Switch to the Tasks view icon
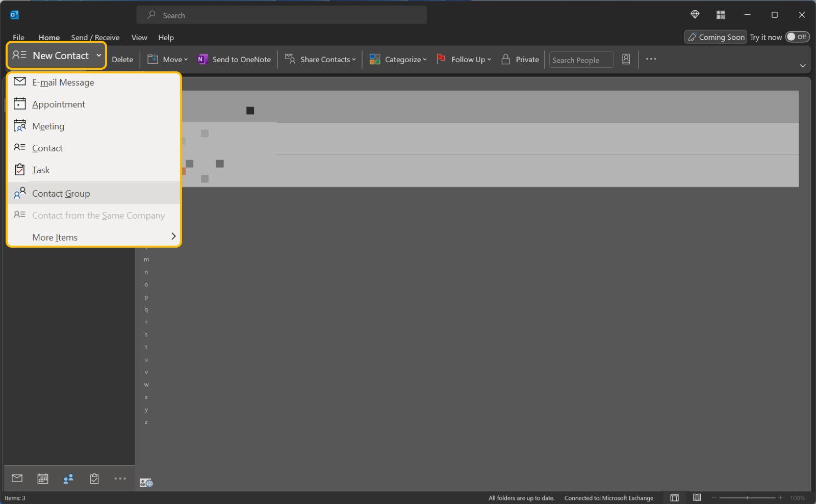The image size is (816, 504). (x=94, y=479)
